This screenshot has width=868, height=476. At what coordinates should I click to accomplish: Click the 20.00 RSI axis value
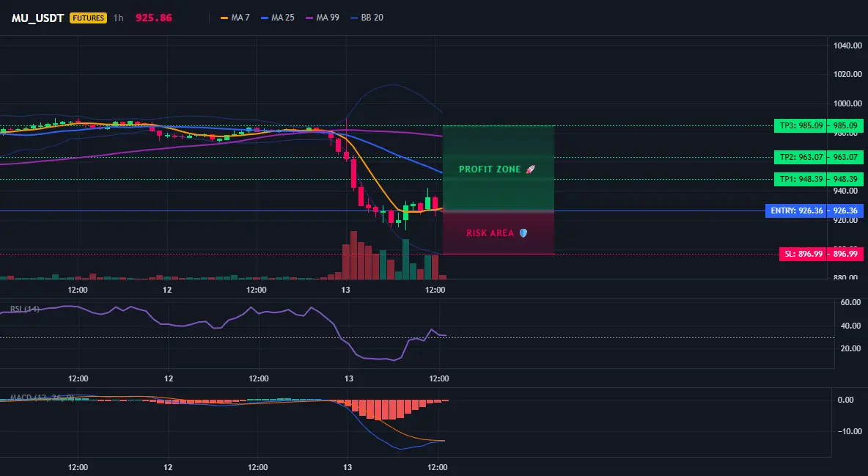(x=851, y=348)
